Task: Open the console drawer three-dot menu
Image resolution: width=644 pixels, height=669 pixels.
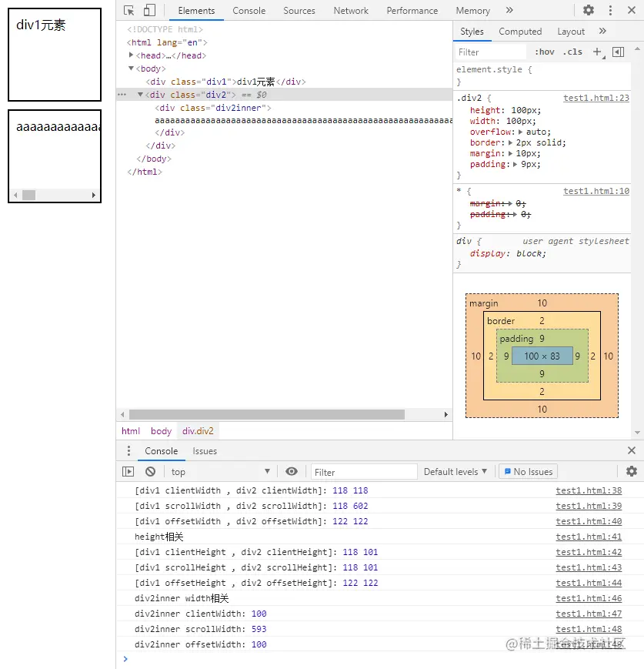Action: click(128, 451)
